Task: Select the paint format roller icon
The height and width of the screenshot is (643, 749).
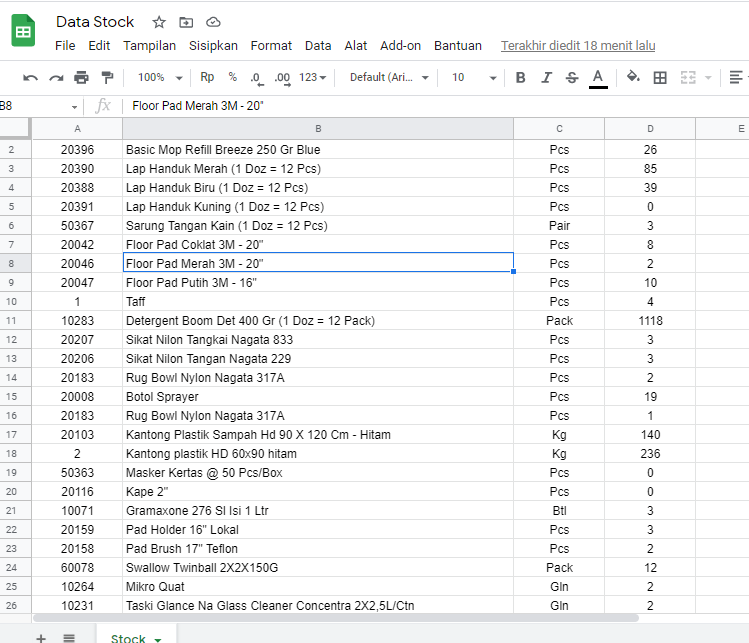Action: (x=107, y=77)
